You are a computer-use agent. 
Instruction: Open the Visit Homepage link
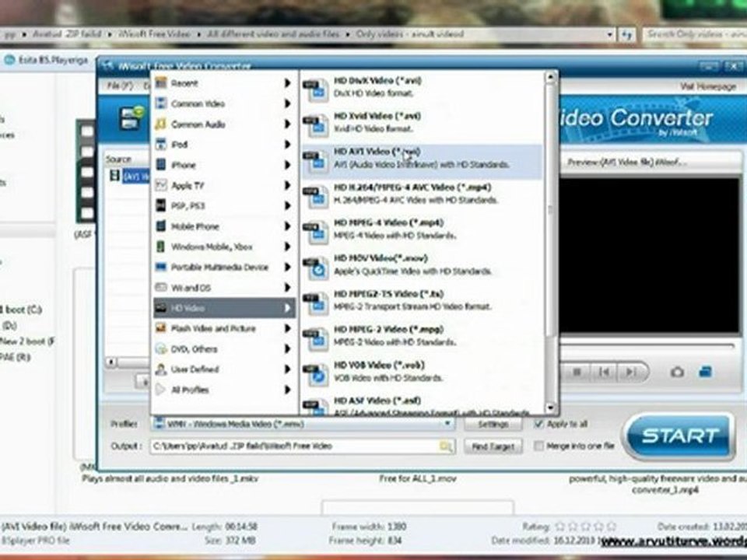click(x=708, y=86)
